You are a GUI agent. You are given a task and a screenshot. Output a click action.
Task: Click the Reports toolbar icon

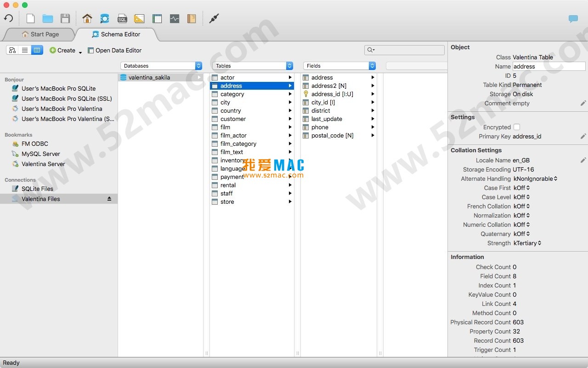click(x=192, y=18)
